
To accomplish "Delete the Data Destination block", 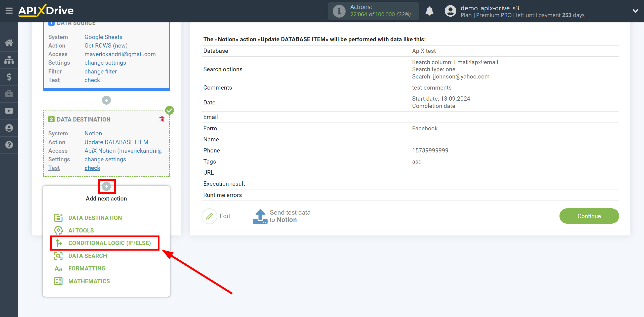I will coord(162,120).
